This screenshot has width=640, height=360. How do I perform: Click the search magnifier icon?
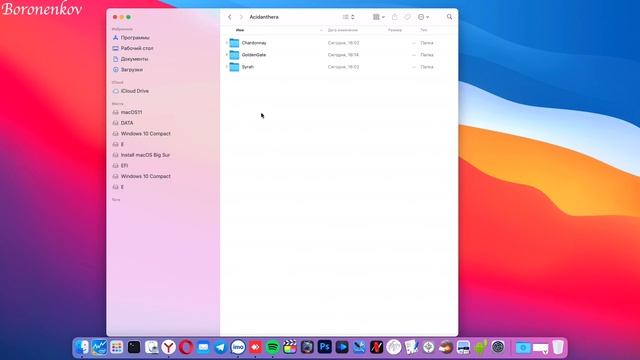click(x=449, y=17)
